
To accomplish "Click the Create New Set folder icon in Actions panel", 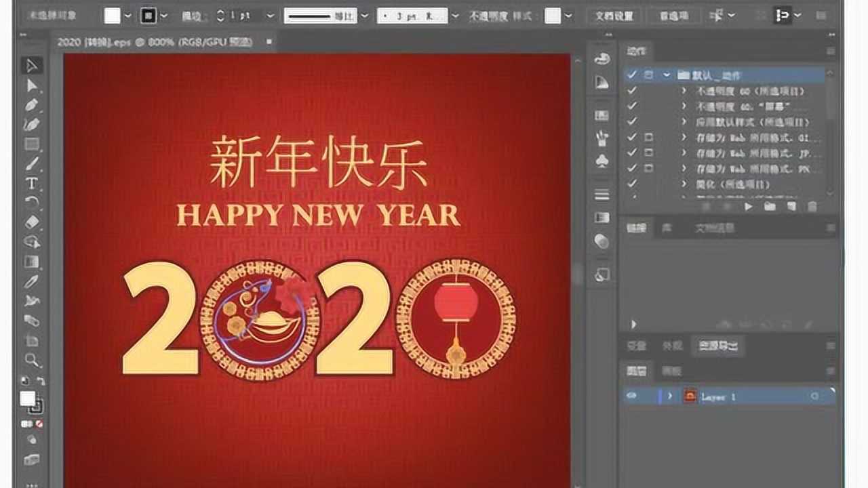I will click(771, 206).
